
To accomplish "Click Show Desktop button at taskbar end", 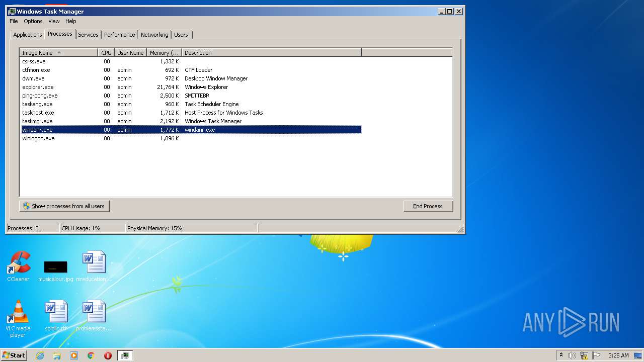I will tap(638, 355).
